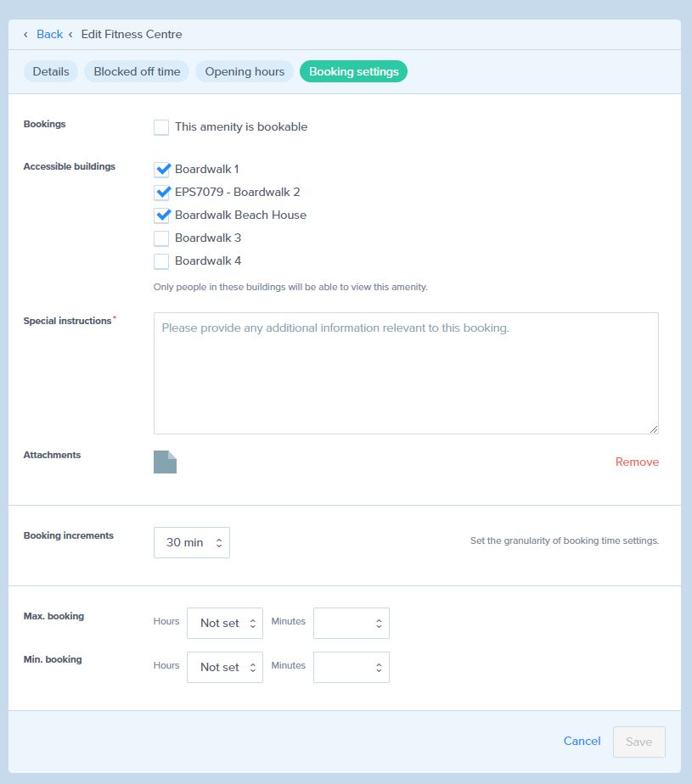Click the 'Accessible buildings' label
The width and height of the screenshot is (692, 784).
(x=70, y=166)
